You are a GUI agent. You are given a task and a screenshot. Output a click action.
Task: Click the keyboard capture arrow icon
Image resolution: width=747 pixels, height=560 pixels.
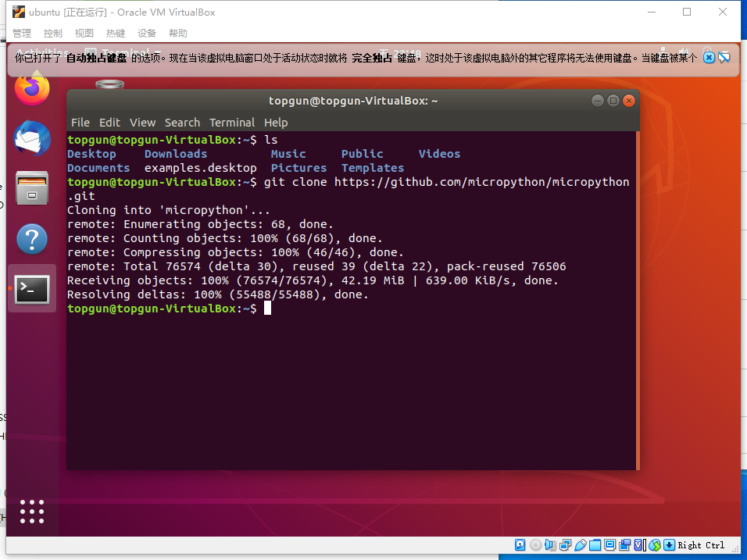point(670,544)
